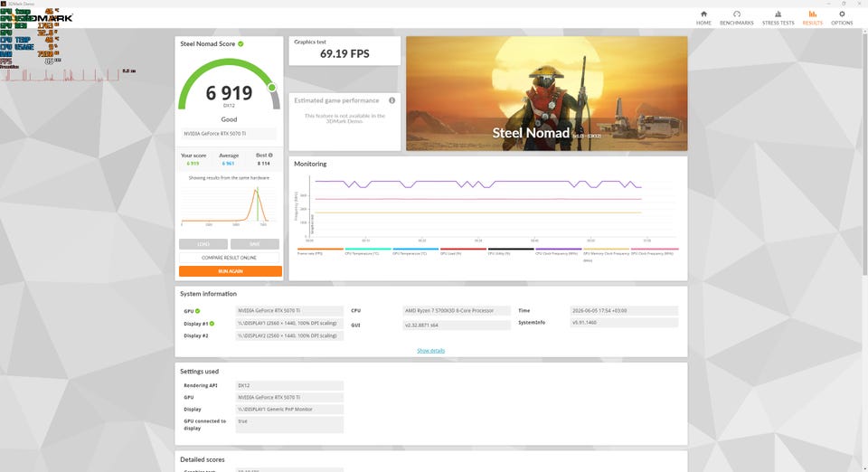Expand system information with Show details
Image resolution: width=868 pixels, height=472 pixels.
430,350
